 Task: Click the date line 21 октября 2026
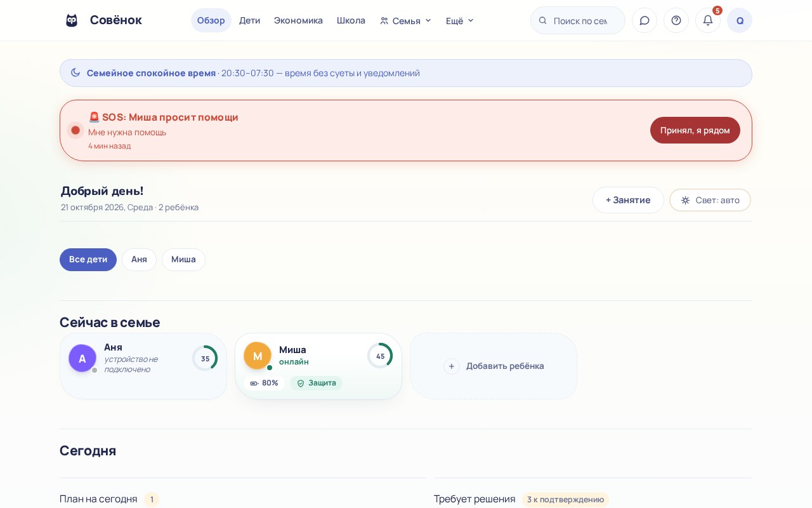click(x=129, y=207)
